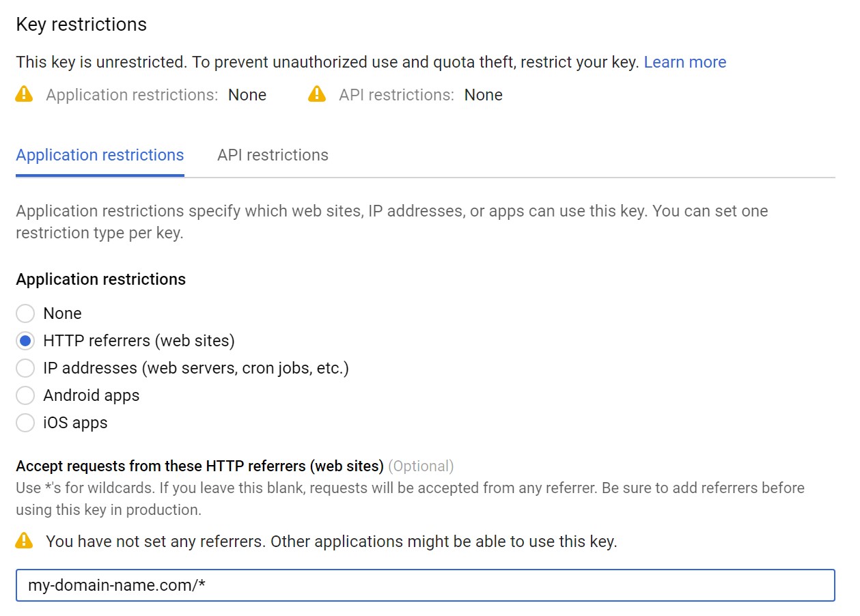860x616 pixels.
Task: Open the Learn more link
Action: (x=685, y=62)
